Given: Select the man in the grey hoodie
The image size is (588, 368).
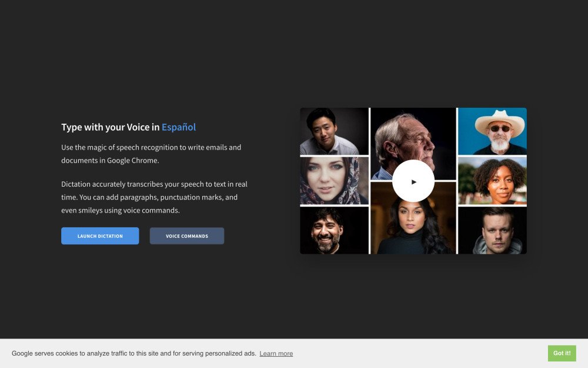Looking at the screenshot, I should tap(492, 230).
